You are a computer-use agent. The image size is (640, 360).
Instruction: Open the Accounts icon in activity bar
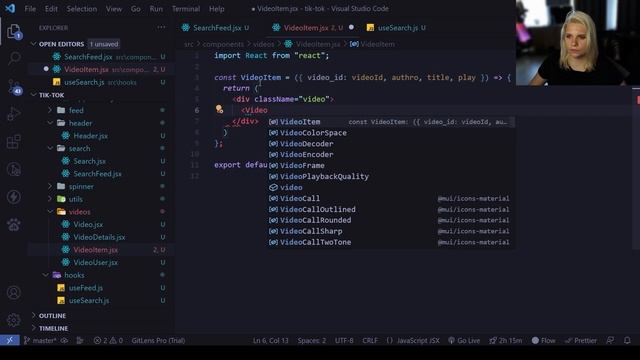13,292
